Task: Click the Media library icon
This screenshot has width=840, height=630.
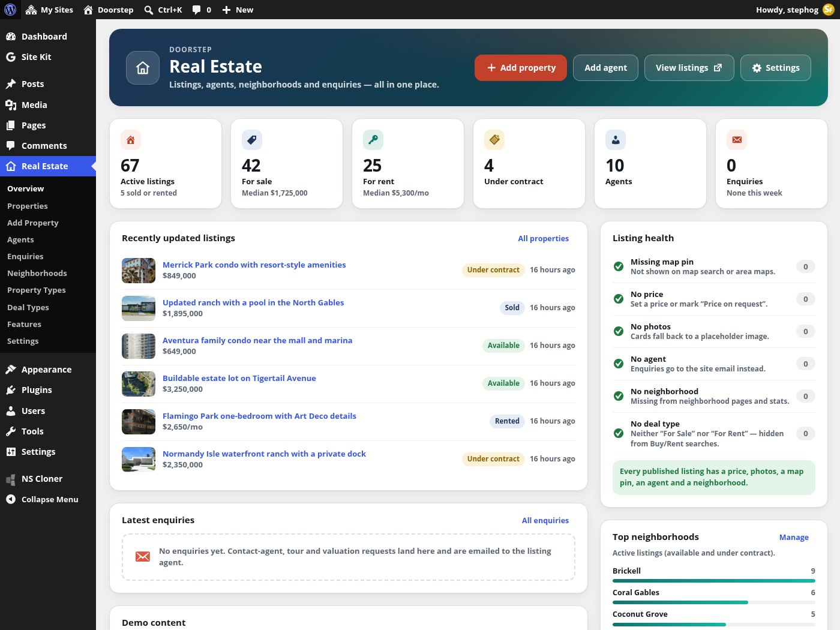Action: click(x=11, y=105)
